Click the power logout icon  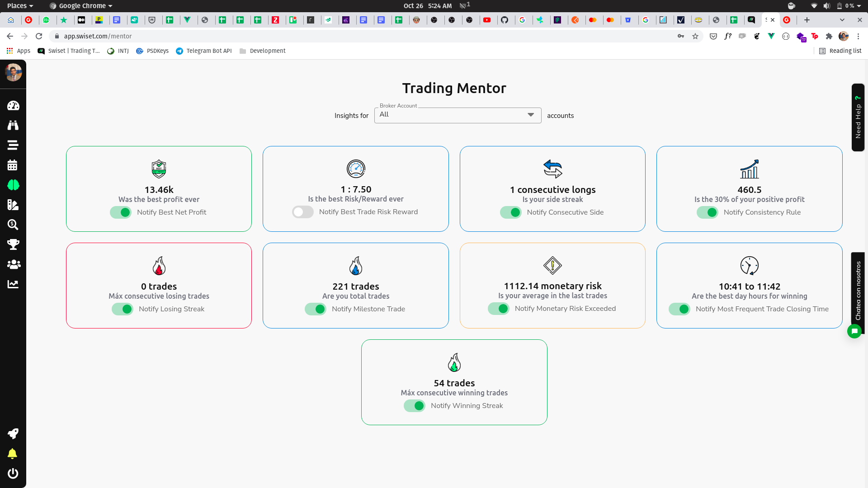click(x=13, y=473)
